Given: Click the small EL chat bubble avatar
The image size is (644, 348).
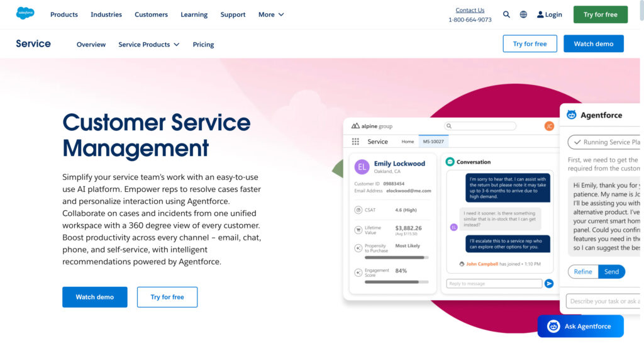Looking at the screenshot, I should [454, 227].
